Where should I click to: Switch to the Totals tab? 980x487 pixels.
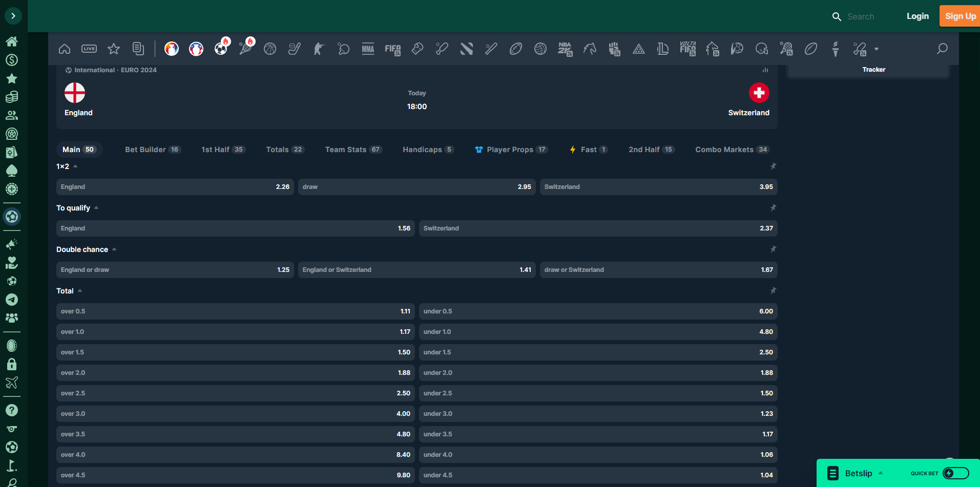285,150
